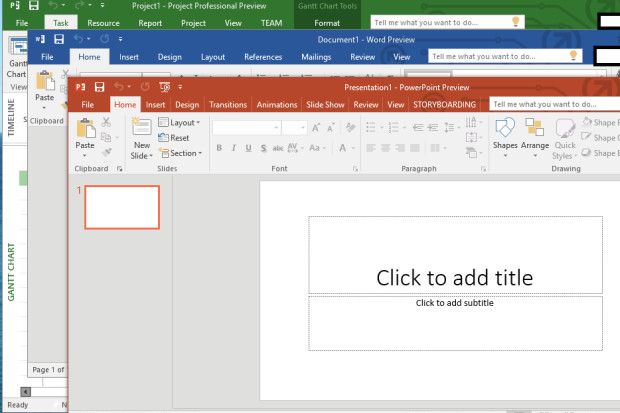The image size is (620, 413).
Task: Open the References tab in Word
Action: pyautogui.click(x=263, y=57)
